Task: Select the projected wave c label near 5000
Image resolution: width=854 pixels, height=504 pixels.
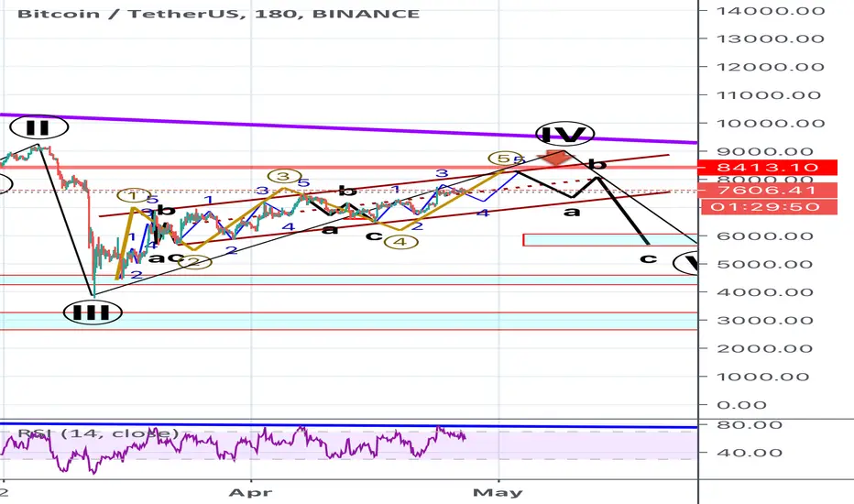Action: click(x=648, y=257)
